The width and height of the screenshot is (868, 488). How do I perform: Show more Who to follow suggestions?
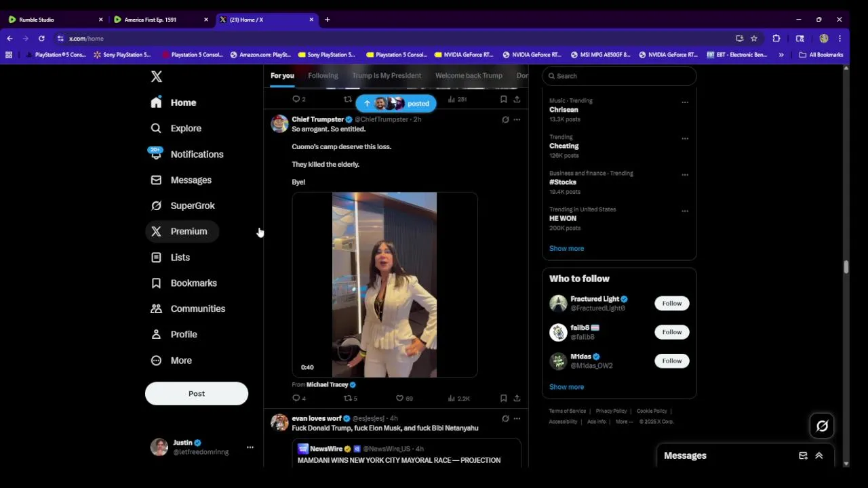point(566,386)
